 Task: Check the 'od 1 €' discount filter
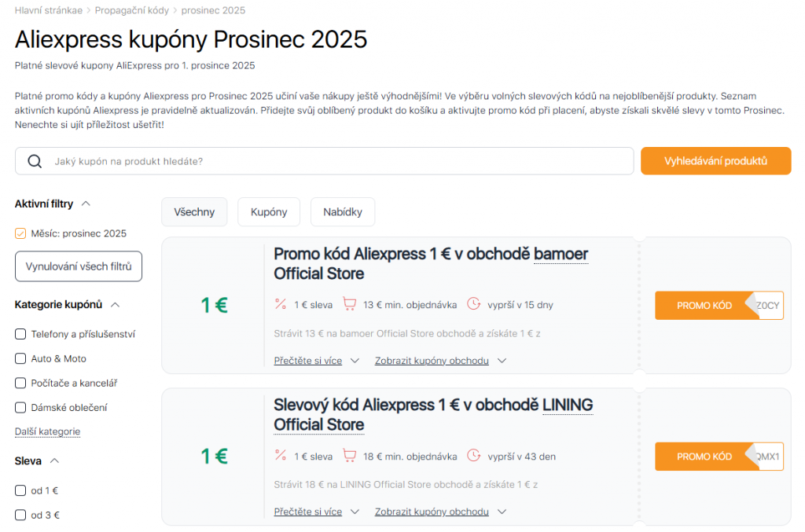coord(20,489)
